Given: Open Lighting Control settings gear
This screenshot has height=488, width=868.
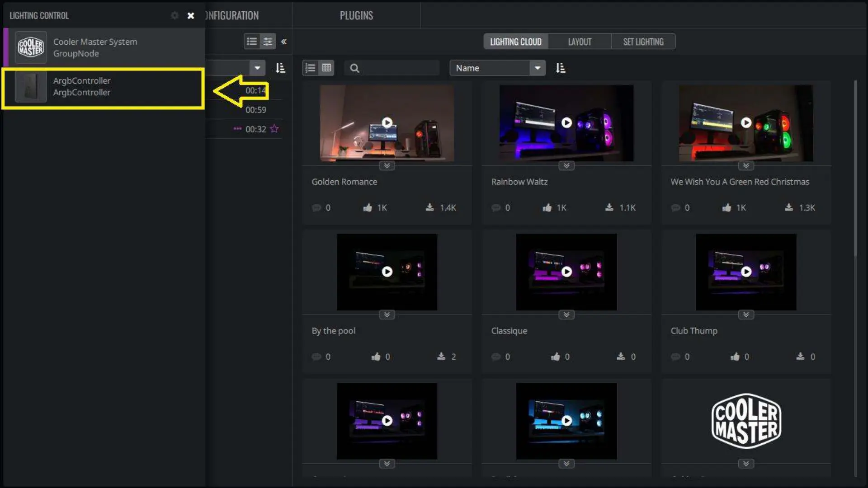Looking at the screenshot, I should pos(175,15).
